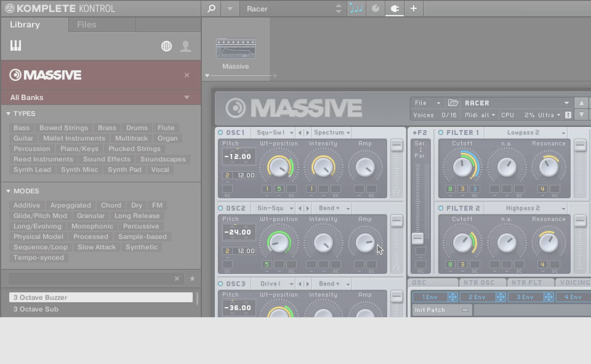Clear the Massive product filter
This screenshot has height=364, width=591.
[x=187, y=75]
